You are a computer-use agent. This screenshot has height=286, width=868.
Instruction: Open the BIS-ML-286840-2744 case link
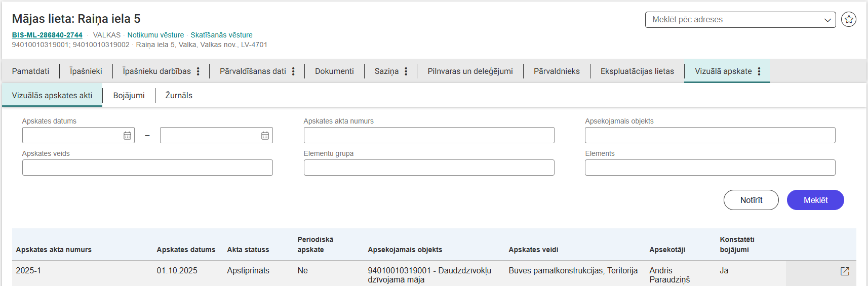pos(47,35)
